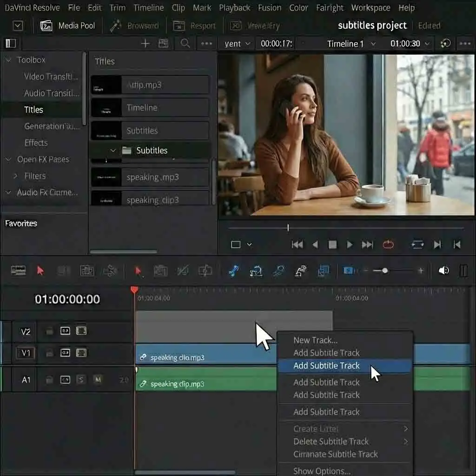Select Video Transitions in Toolbox
Viewport: 476px width, 476px height.
[51, 77]
